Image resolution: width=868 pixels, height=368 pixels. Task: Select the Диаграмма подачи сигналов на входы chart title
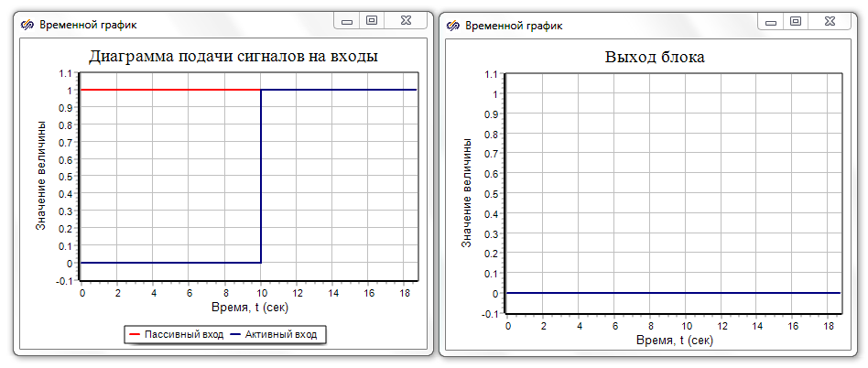(233, 57)
